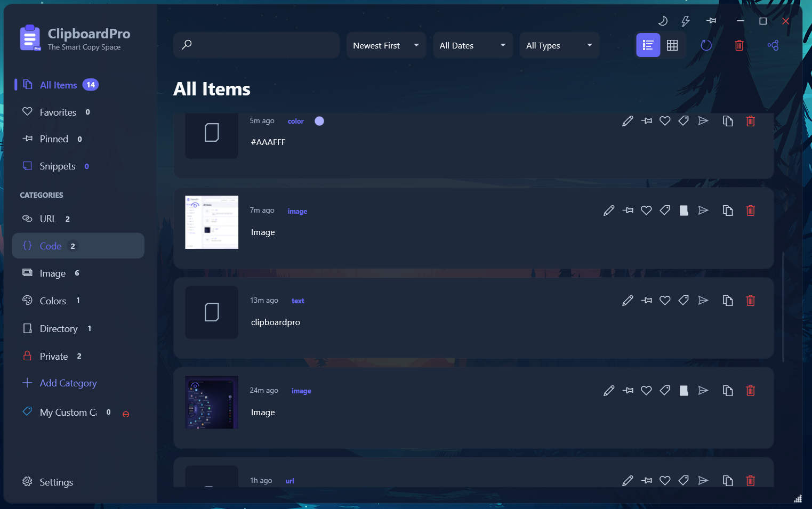Send the 7m ago image item

pyautogui.click(x=703, y=211)
